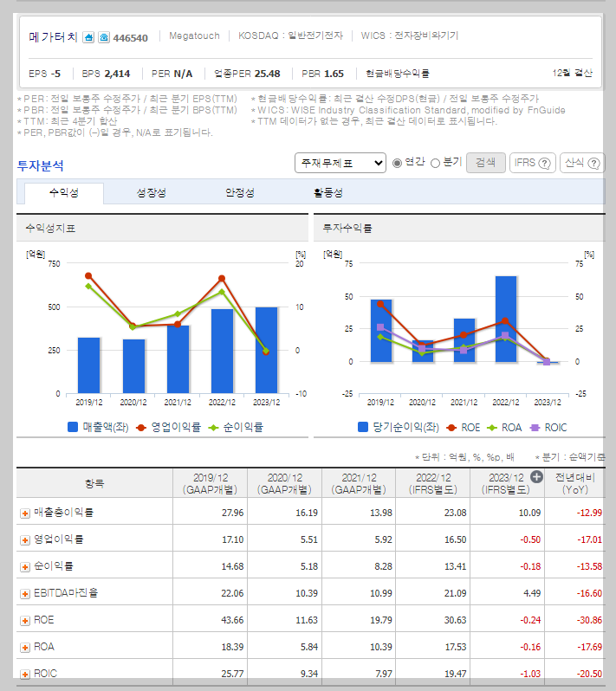
Task: Open the 주재무제표 dropdown
Action: [340, 163]
